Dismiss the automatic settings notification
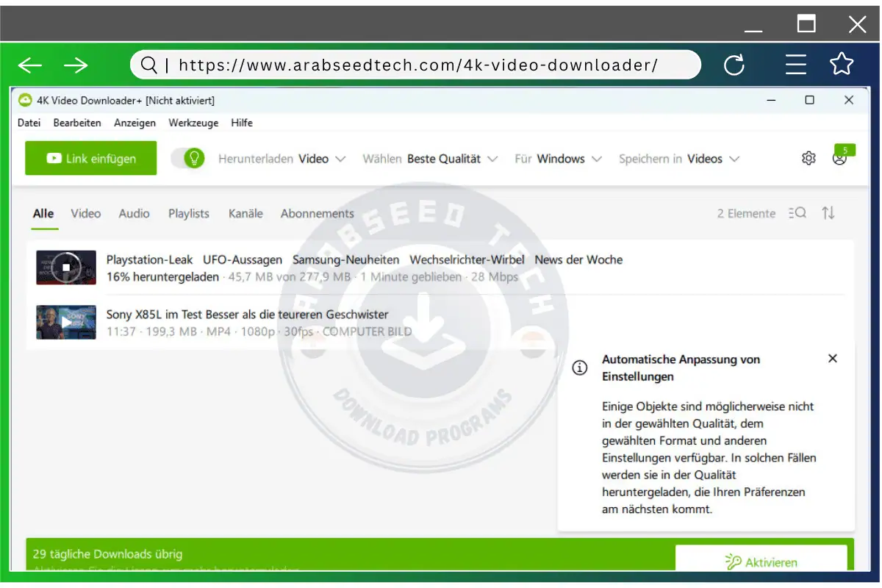Image resolution: width=882 pixels, height=588 pixels. 832,359
